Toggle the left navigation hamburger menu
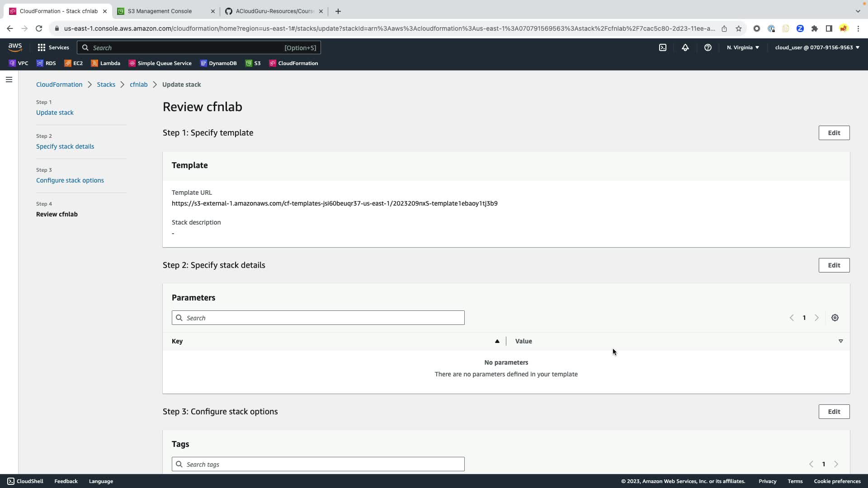Image resolution: width=868 pixels, height=488 pixels. [9, 80]
